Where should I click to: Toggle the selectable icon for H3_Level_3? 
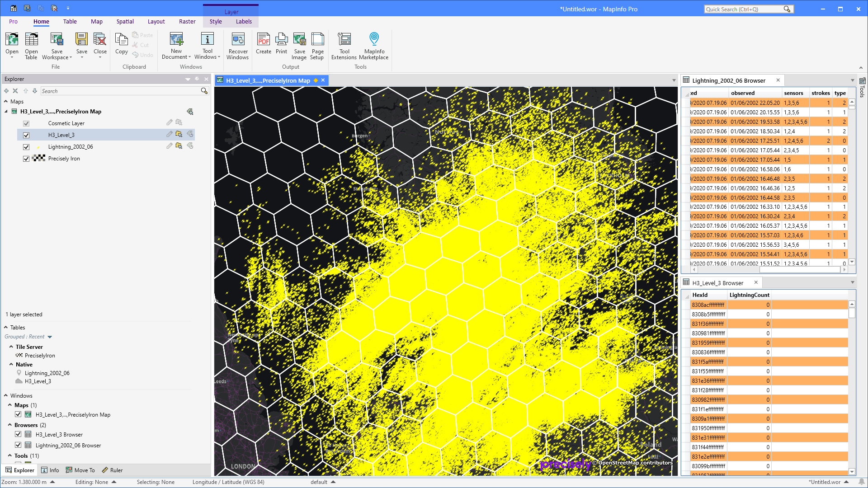pos(179,134)
